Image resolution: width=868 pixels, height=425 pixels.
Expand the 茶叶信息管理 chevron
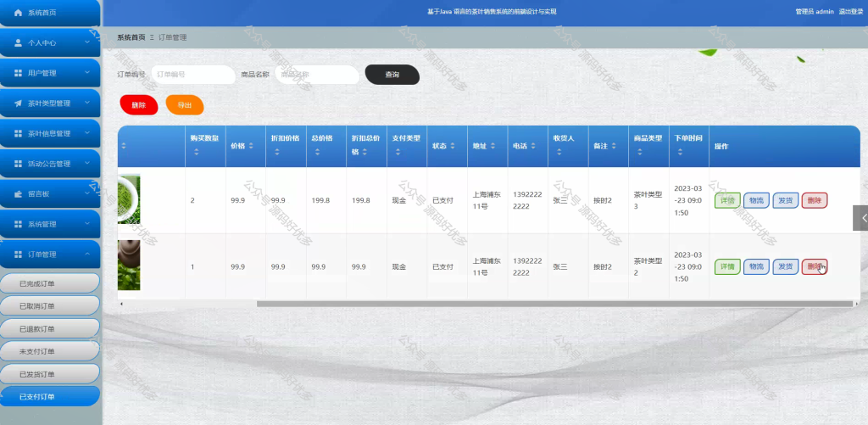click(87, 133)
